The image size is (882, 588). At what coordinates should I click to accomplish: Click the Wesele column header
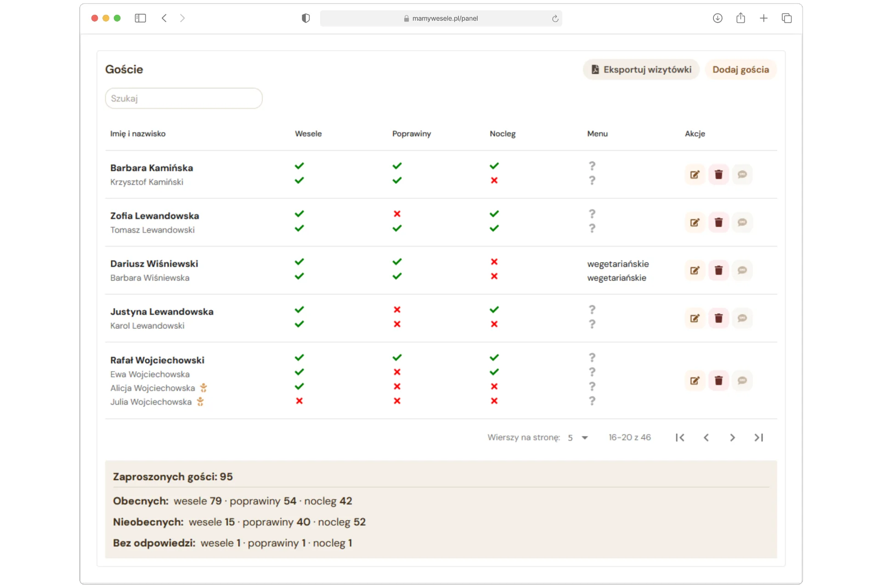tap(308, 134)
